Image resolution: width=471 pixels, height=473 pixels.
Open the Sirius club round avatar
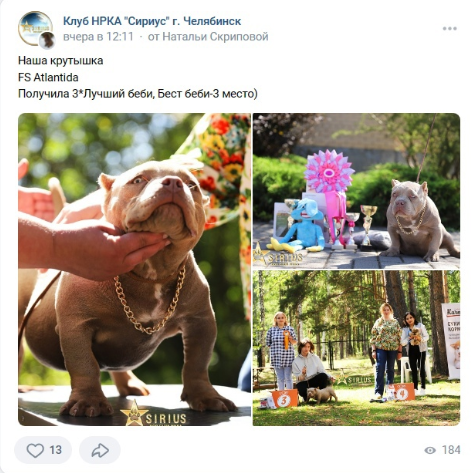(x=35, y=29)
